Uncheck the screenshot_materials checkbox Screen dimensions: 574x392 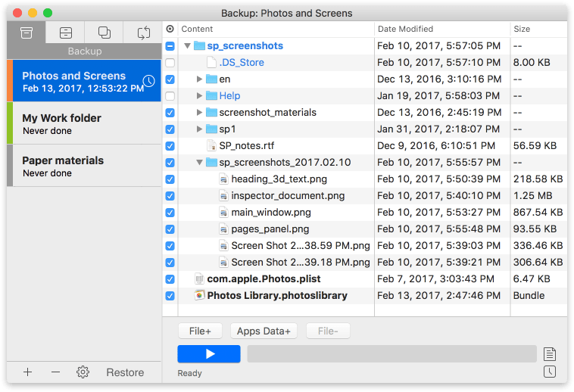tap(170, 112)
